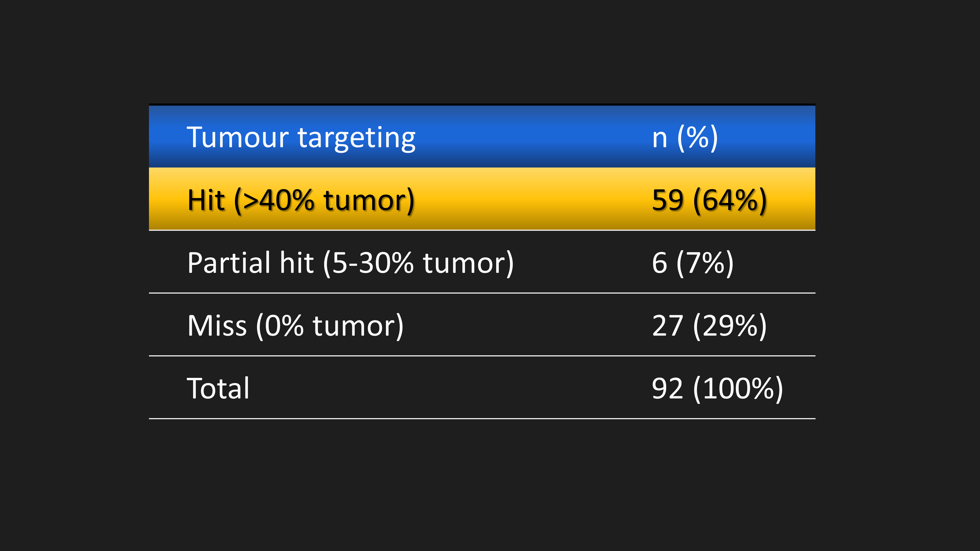Click empty space in the Miss row middle
980x551 pixels.
click(x=525, y=326)
